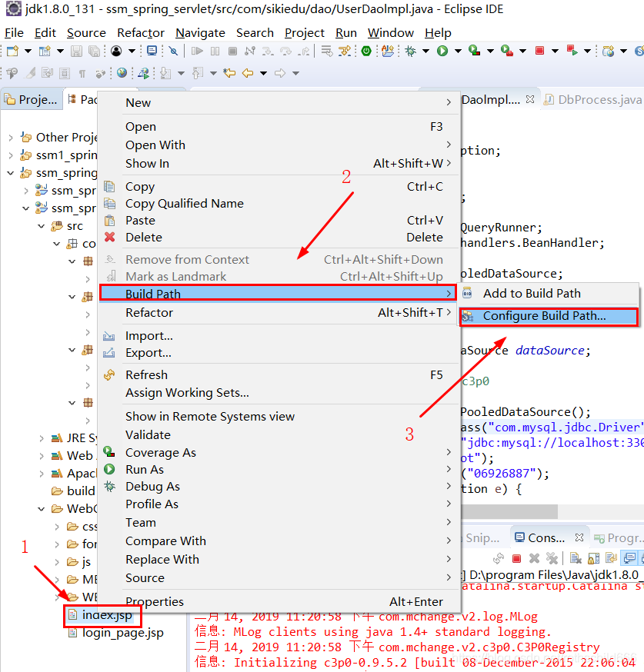Expand the ssm1_sprin project node
644x672 pixels.
click(11, 155)
